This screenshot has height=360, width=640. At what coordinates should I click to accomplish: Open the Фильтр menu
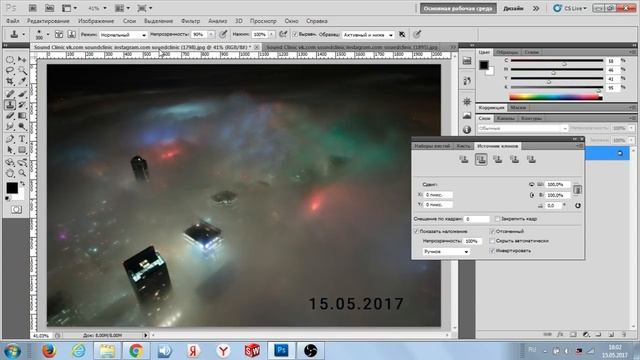tap(190, 21)
